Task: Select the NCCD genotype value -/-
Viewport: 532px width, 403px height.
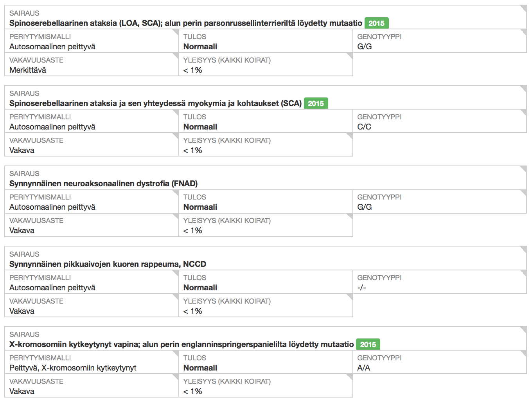Action: (x=361, y=288)
